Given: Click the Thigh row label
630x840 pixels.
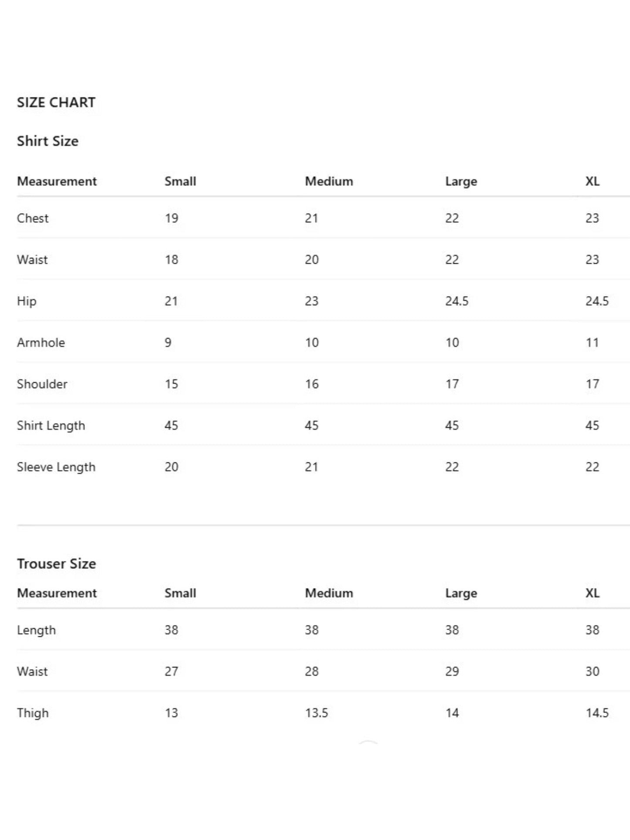Looking at the screenshot, I should (33, 713).
